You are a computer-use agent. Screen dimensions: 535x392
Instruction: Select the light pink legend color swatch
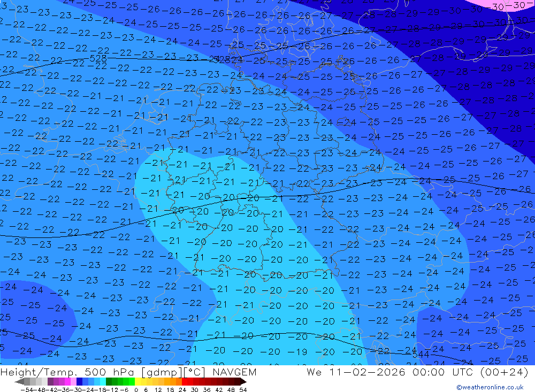tap(73, 382)
